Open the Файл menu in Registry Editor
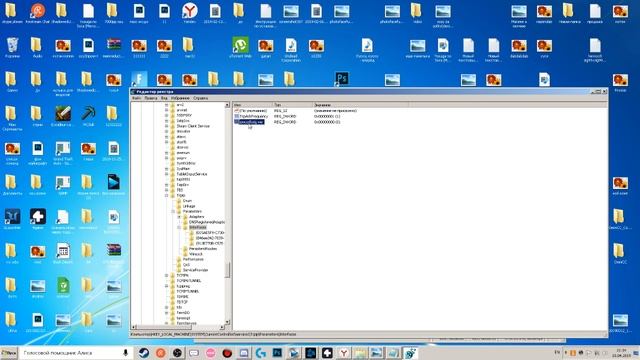This screenshot has height=360, width=640. point(136,98)
